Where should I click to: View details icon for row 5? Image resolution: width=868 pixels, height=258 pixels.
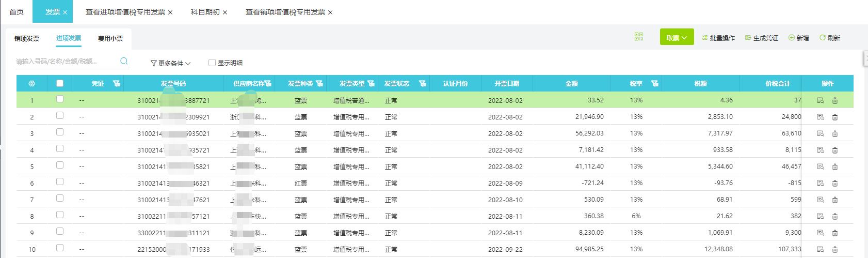[821, 166]
